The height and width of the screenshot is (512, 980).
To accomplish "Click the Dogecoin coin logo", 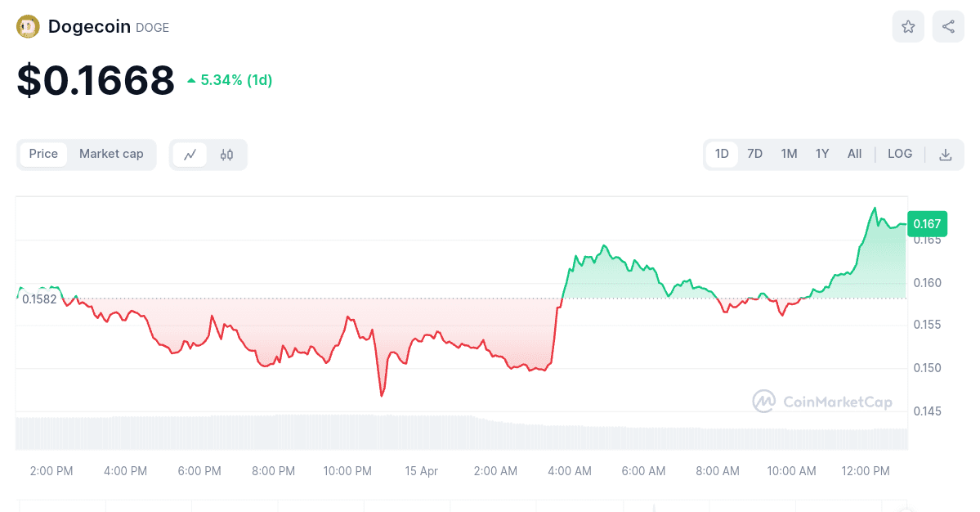I will point(29,27).
